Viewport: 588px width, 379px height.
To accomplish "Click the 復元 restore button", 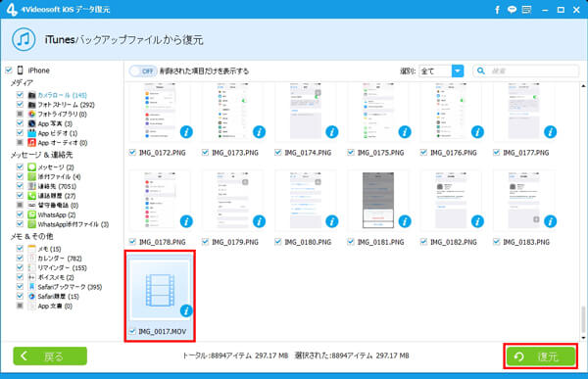I will 540,356.
